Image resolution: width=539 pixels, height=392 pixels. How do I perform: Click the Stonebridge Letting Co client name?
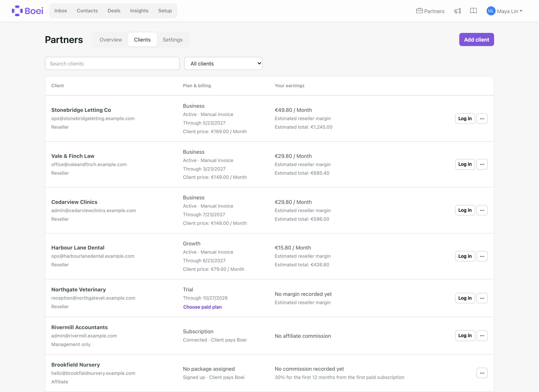click(81, 110)
